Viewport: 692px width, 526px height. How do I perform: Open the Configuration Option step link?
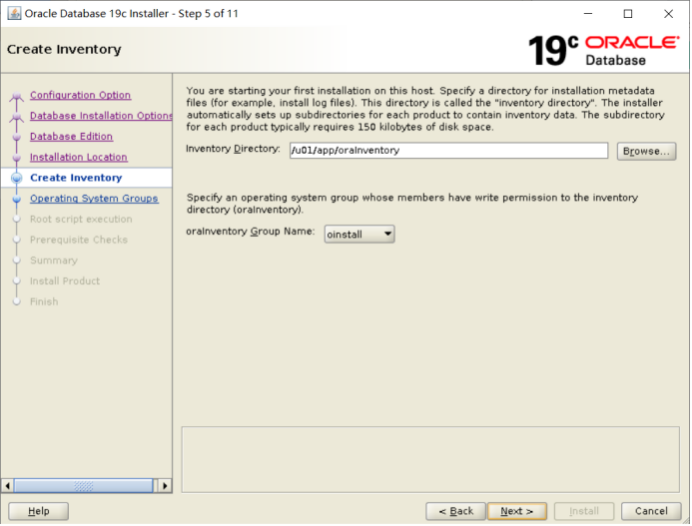pos(80,95)
